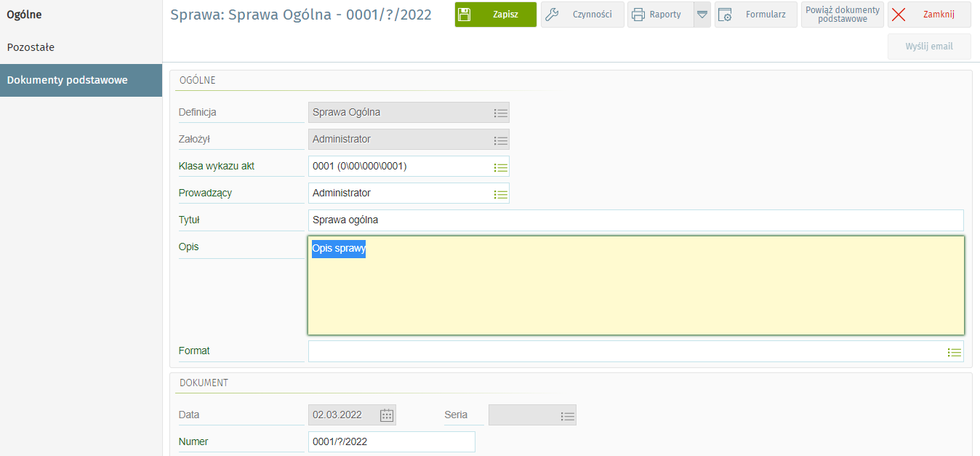Expand the Raporty dropdown arrow
Viewport: 980px width, 456px height.
point(702,15)
